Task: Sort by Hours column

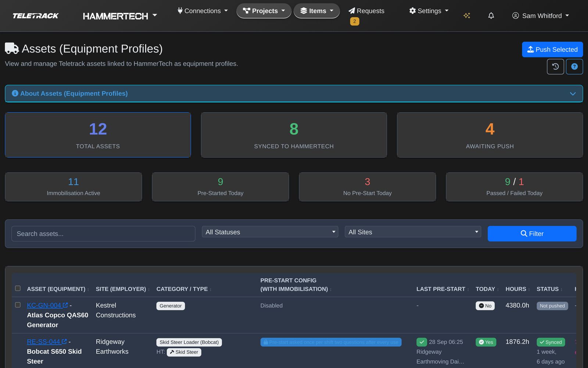Action: click(517, 289)
